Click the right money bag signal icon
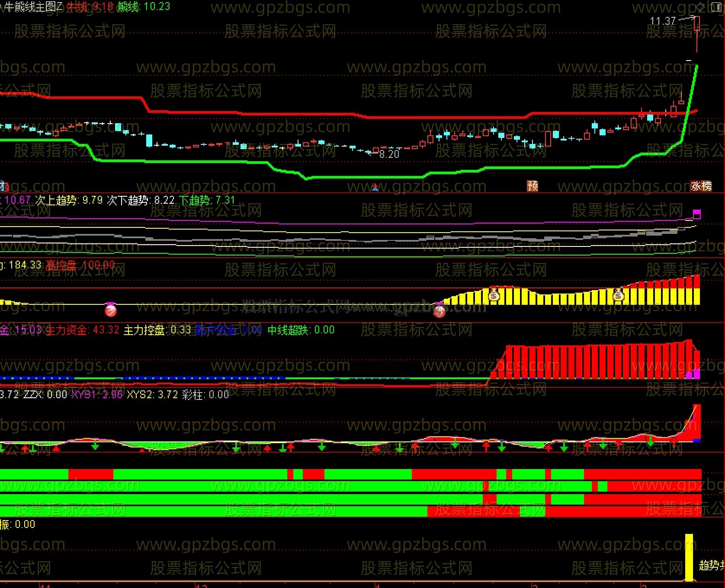 pyautogui.click(x=619, y=295)
